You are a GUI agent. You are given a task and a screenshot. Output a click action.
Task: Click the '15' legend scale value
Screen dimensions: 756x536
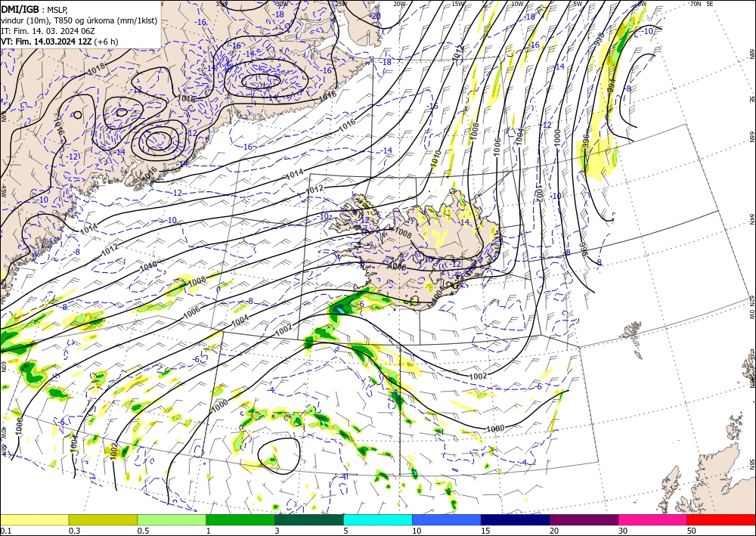(x=485, y=531)
